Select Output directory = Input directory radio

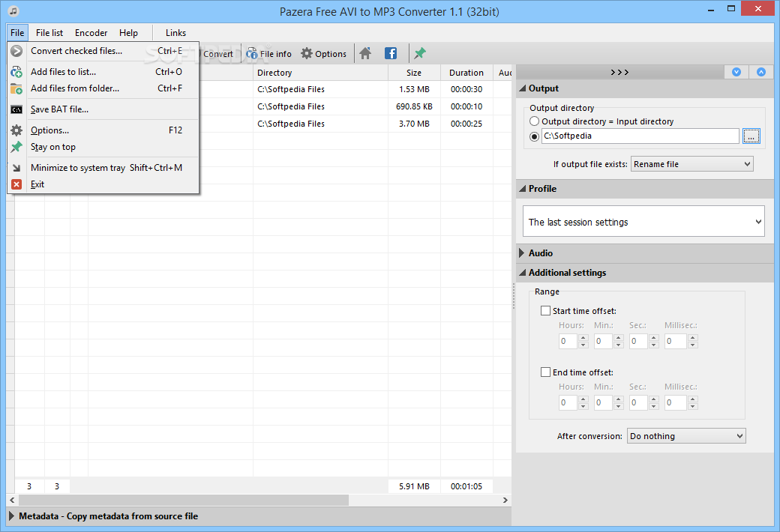[534, 121]
